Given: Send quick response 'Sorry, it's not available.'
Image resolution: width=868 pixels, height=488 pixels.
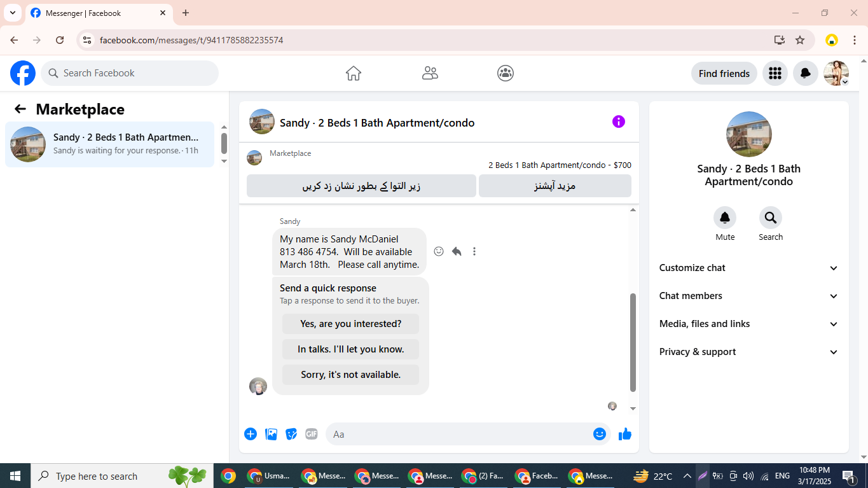Looking at the screenshot, I should 351,375.
